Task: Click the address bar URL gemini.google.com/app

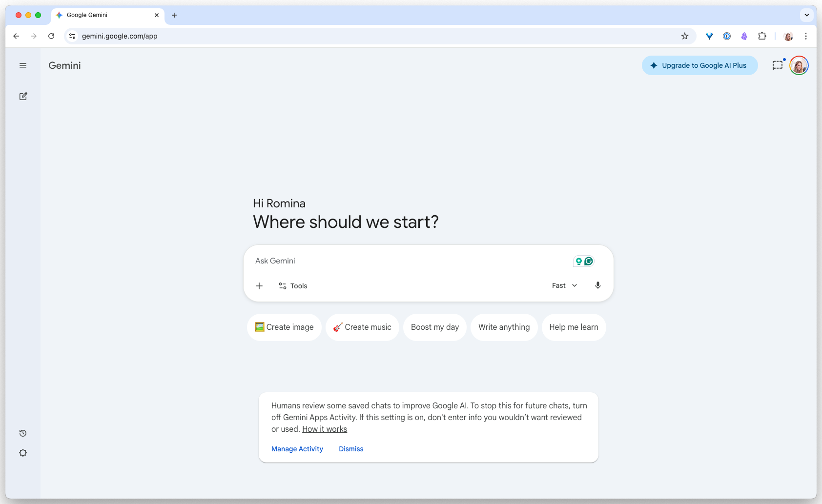Action: tap(120, 36)
